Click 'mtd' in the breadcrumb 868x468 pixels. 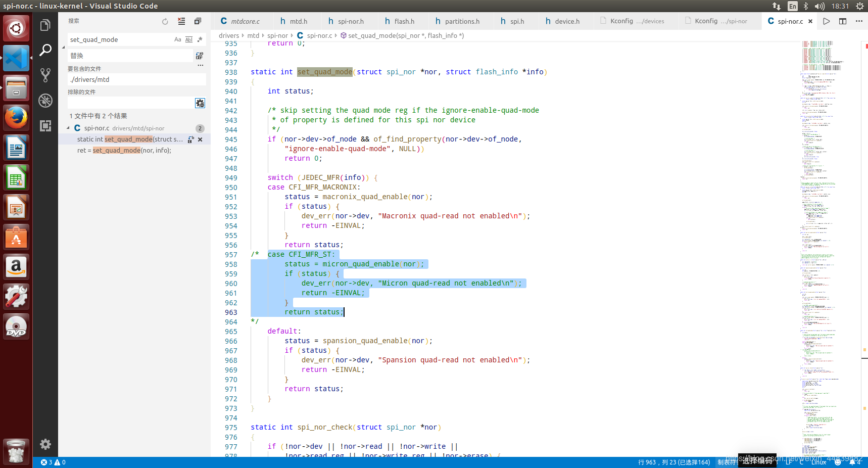click(253, 35)
